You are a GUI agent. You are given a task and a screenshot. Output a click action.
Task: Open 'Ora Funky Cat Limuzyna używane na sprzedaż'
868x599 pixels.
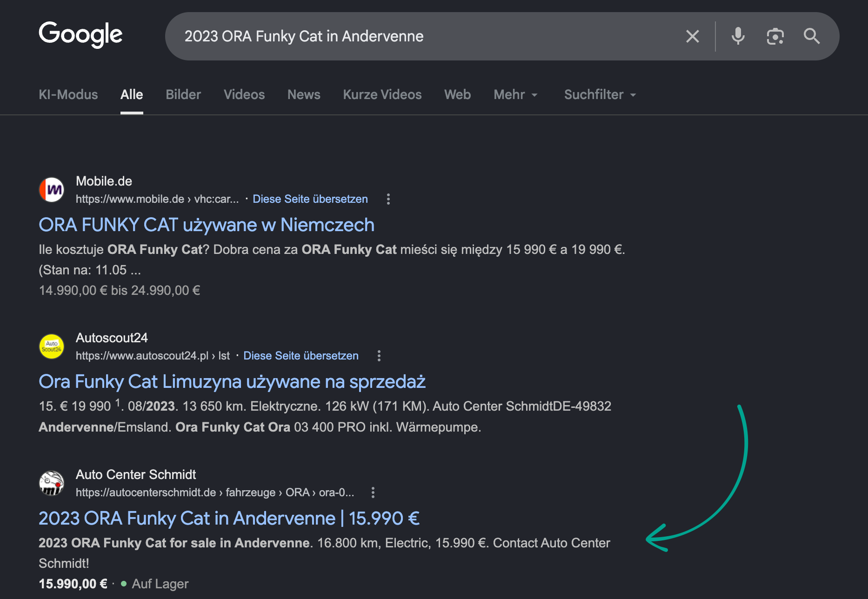pyautogui.click(x=232, y=381)
